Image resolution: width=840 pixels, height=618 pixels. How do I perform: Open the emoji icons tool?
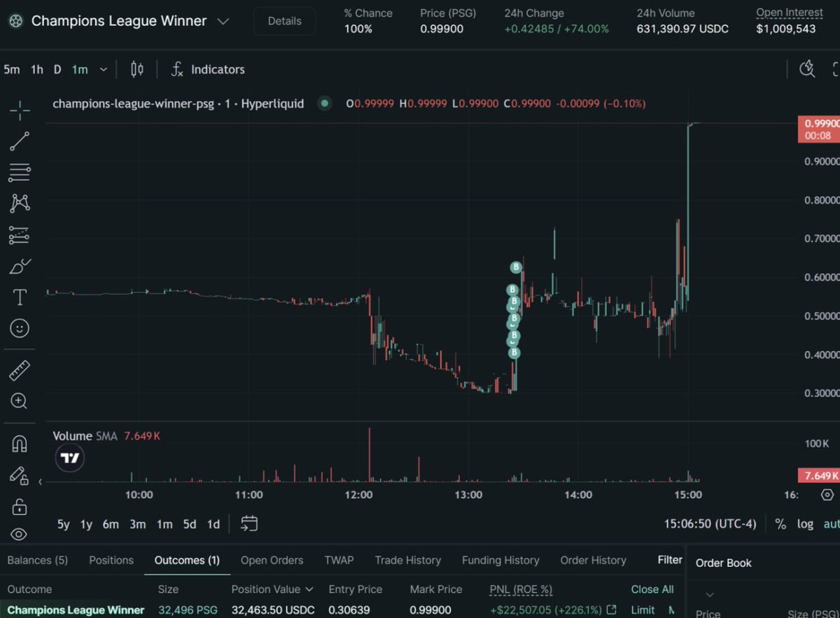20,328
